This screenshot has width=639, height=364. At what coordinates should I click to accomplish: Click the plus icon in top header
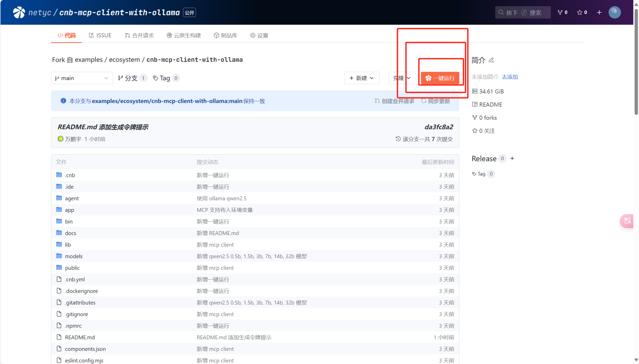coord(599,12)
